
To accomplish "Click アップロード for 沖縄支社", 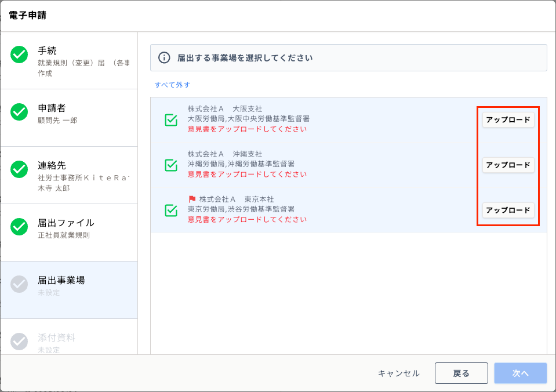I will tap(508, 165).
